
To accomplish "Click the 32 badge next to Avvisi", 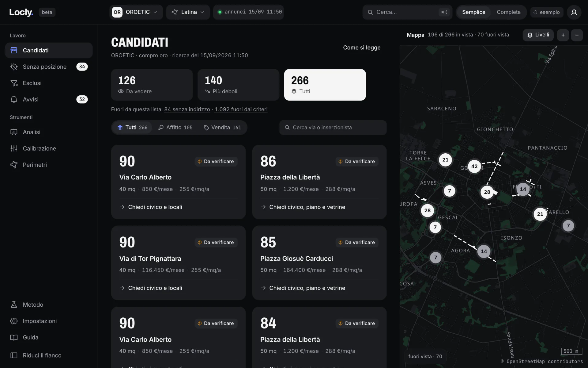I will pos(82,99).
